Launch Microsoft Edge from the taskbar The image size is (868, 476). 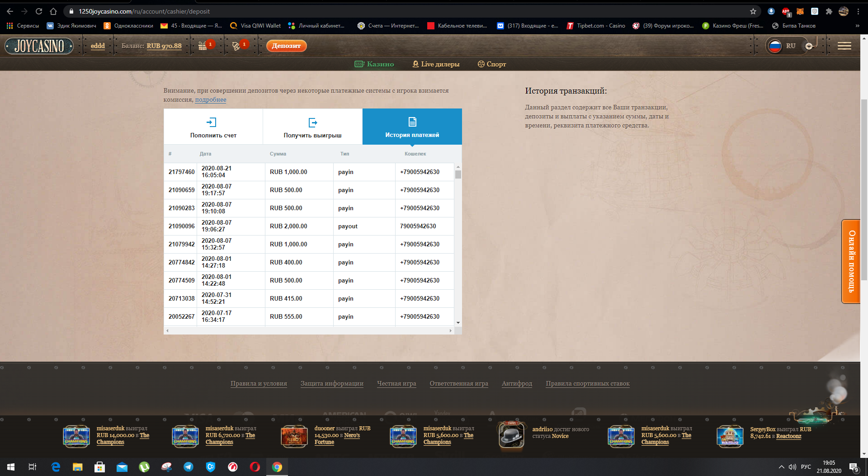click(56, 467)
